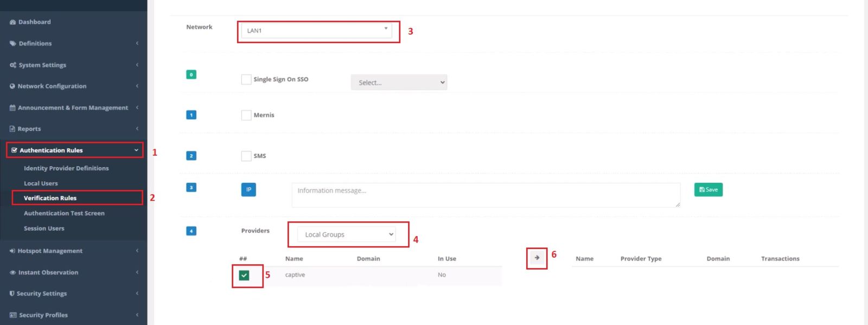Click the Reports document icon
Viewport: 868px width, 325px height.
coord(12,129)
